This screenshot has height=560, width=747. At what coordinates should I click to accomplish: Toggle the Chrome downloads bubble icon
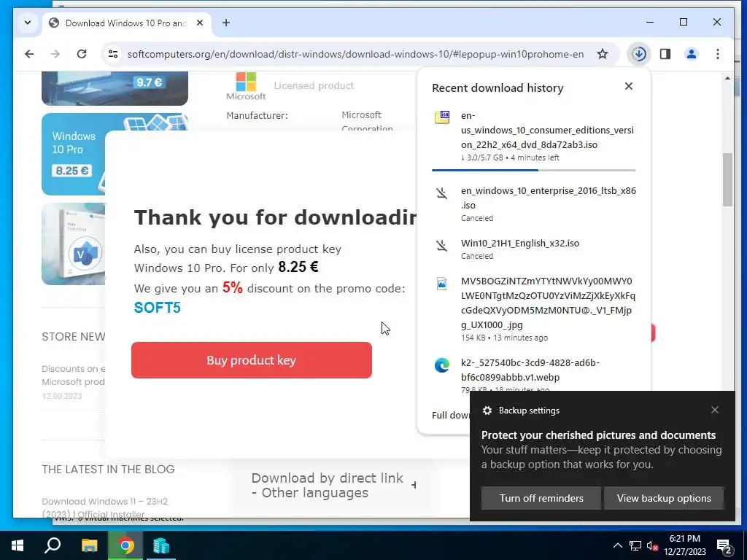(639, 54)
